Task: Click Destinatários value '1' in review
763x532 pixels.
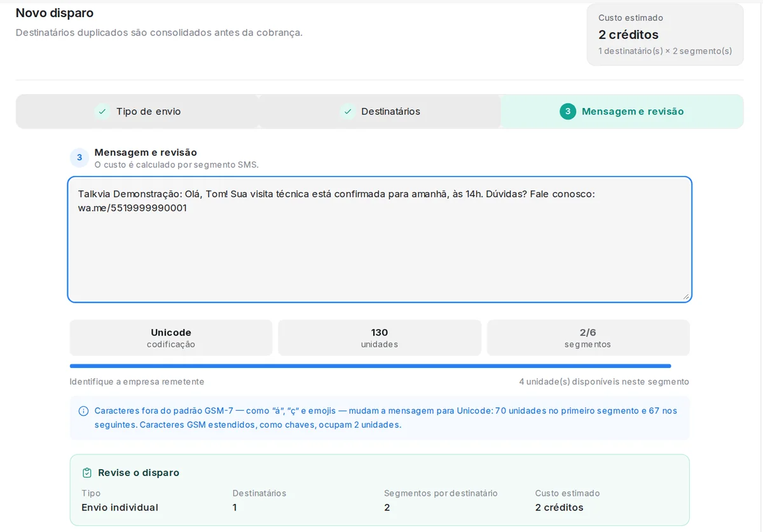Action: click(x=235, y=507)
